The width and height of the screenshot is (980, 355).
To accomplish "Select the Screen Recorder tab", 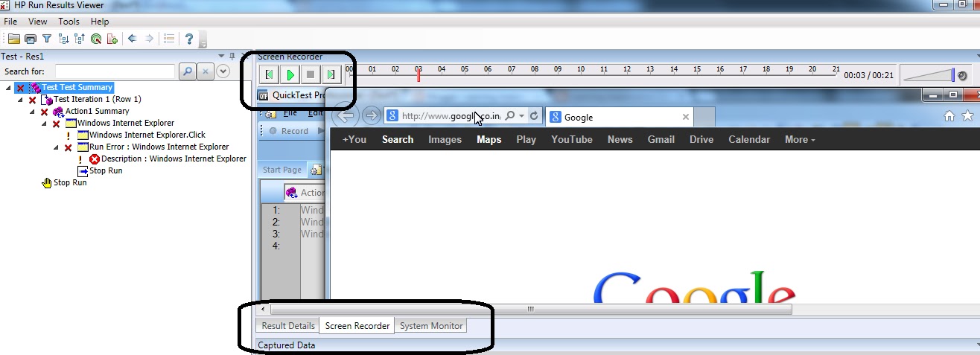I will pyautogui.click(x=357, y=326).
